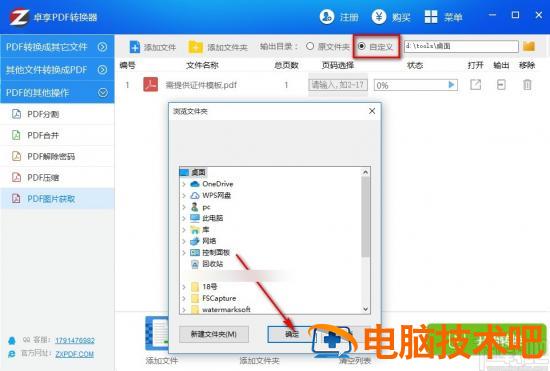Screen dimensions: 550x371
Task: Click the Add Folder icon in toolbar
Action: point(195,47)
